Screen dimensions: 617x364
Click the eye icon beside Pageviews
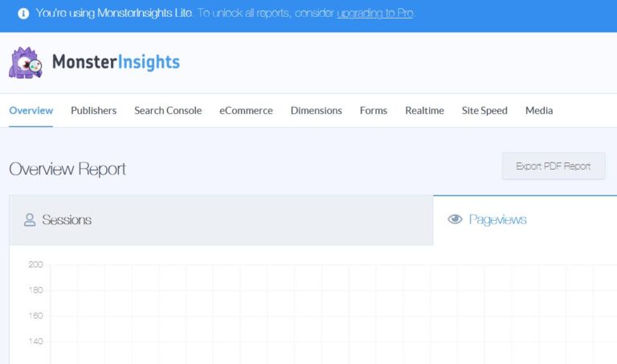coord(455,219)
